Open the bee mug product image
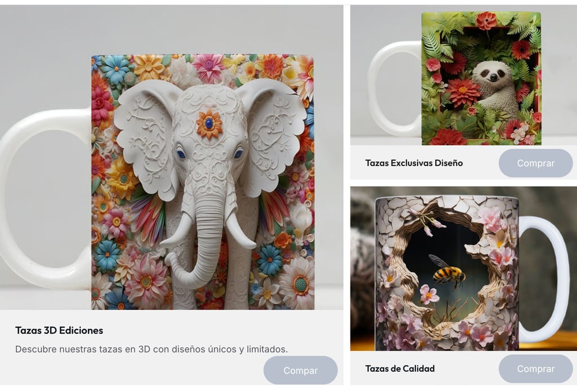This screenshot has height=392, width=577. click(x=464, y=269)
